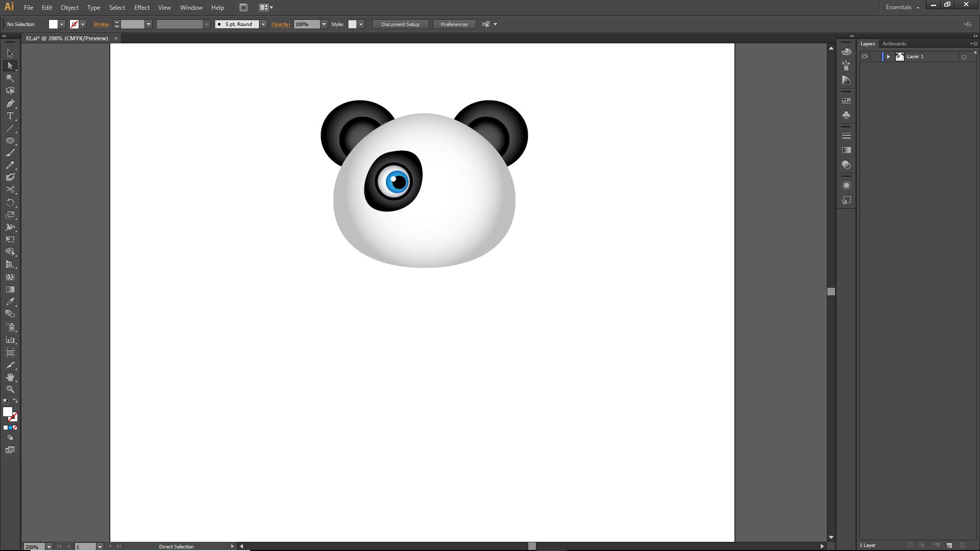The width and height of the screenshot is (980, 551).
Task: Hide Layer 1 with eye icon
Action: [865, 57]
